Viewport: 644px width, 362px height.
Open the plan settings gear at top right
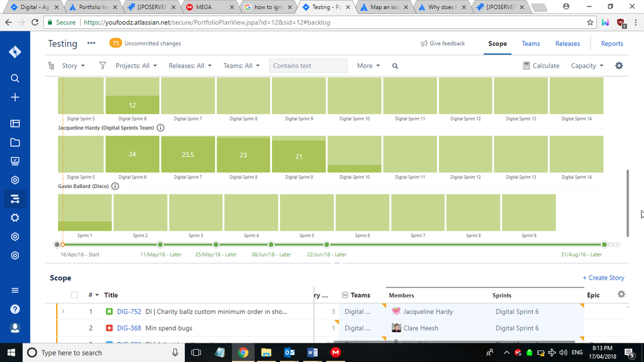pos(619,66)
